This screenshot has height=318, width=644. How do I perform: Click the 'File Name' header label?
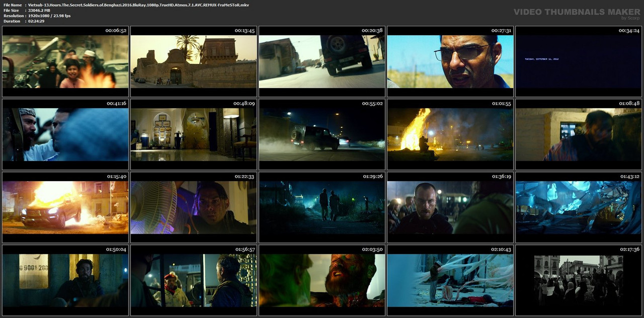[x=13, y=5]
